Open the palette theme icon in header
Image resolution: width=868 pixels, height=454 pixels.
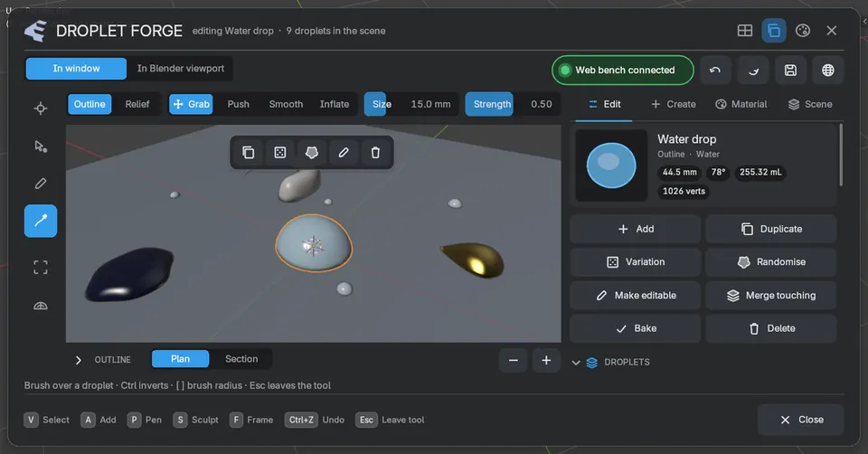point(803,31)
